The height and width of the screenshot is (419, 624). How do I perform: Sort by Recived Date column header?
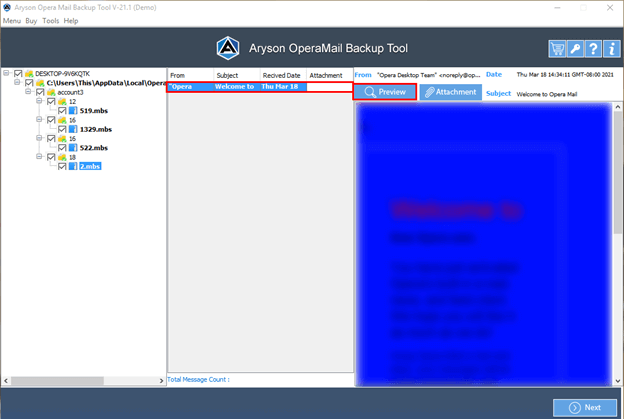283,75
